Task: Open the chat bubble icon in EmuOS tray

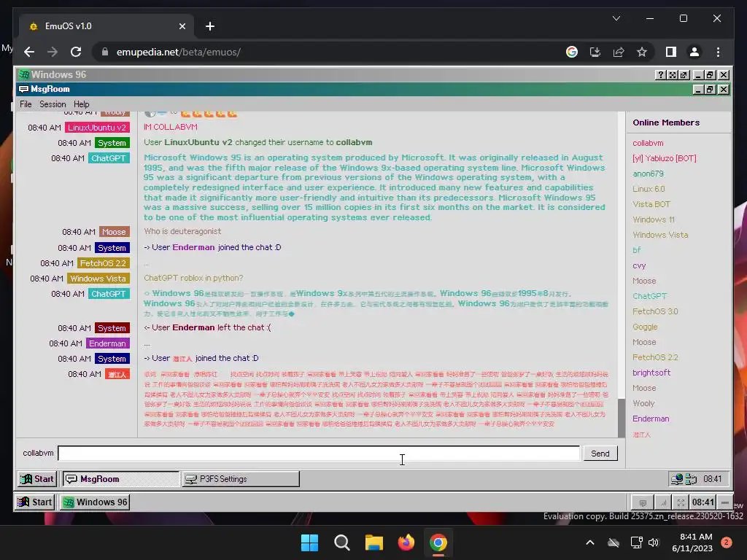Action: 643,502
